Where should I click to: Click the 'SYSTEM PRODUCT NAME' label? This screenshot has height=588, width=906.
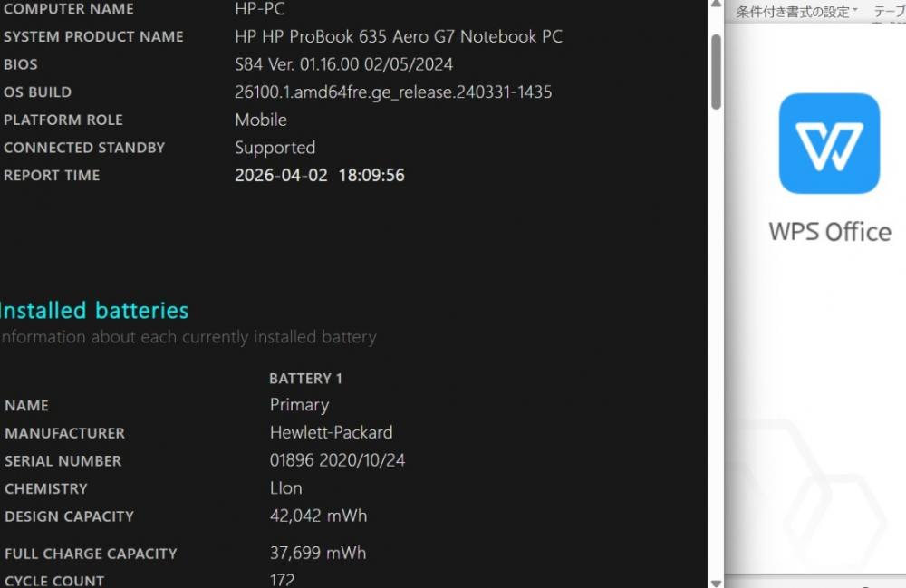point(93,36)
